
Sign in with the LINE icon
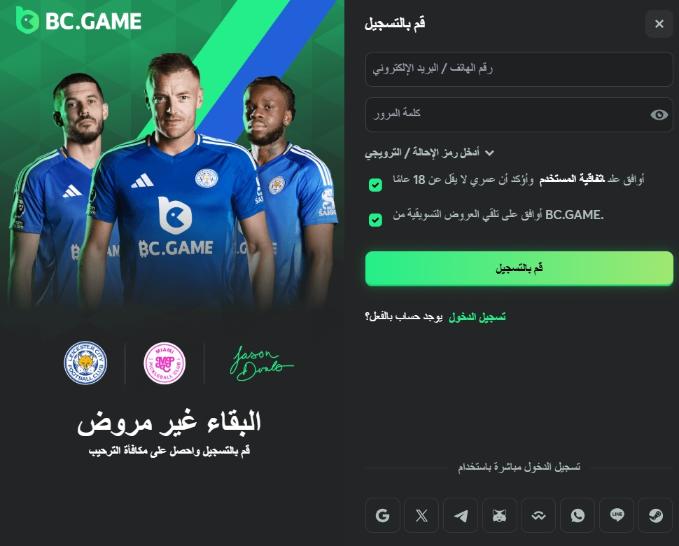pyautogui.click(x=617, y=515)
